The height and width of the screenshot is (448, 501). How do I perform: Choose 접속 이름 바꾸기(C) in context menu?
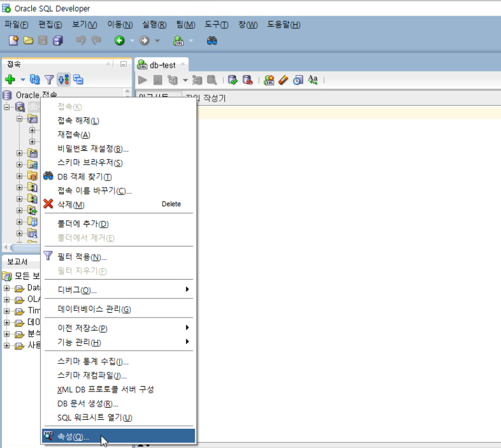coord(118,191)
